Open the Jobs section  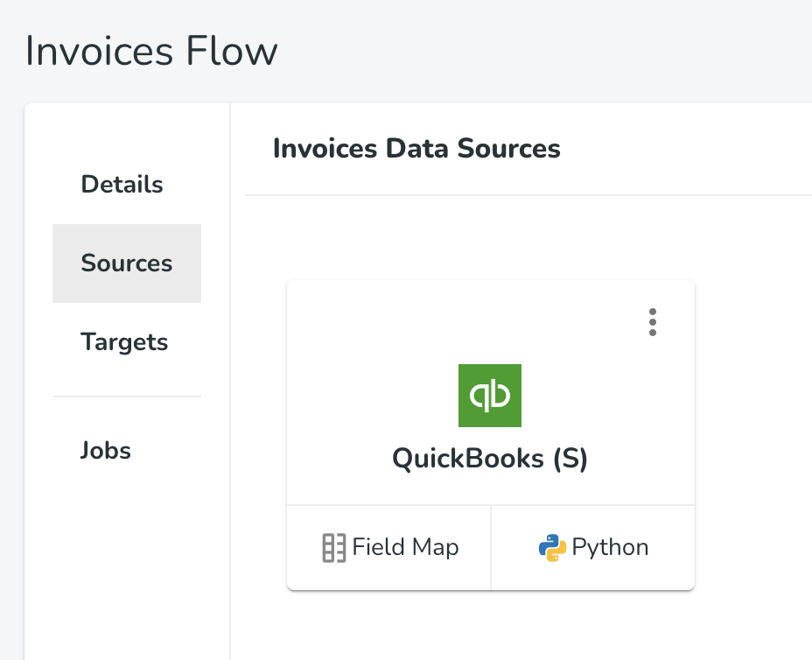coord(106,451)
